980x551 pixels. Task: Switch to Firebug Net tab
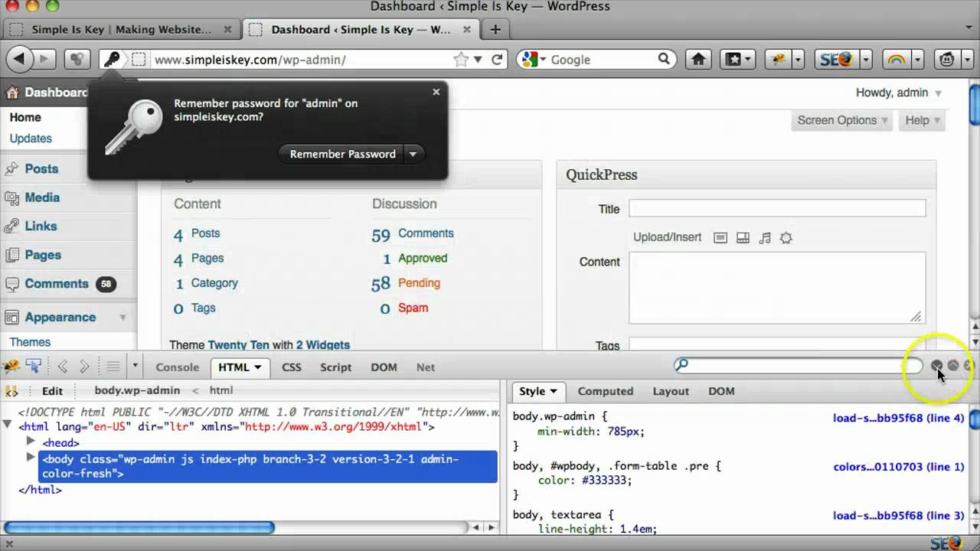[x=426, y=367]
